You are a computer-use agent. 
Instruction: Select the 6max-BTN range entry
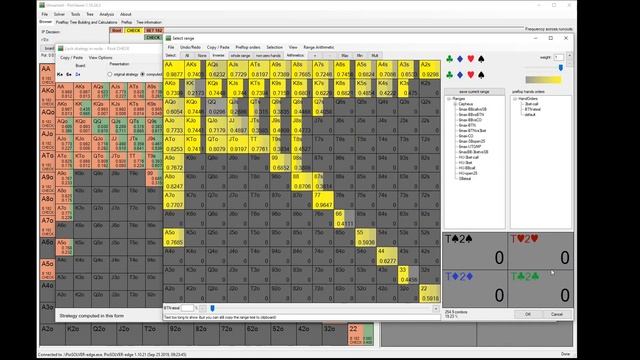tap(467, 125)
